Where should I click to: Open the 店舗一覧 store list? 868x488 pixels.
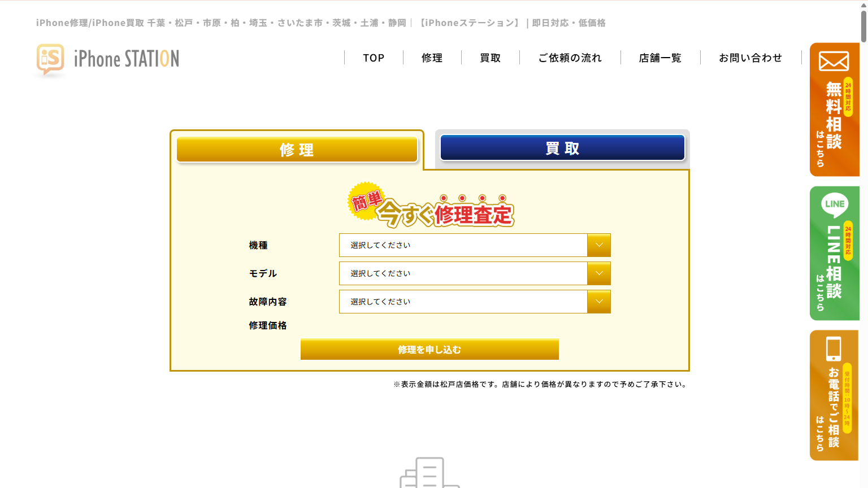coord(660,58)
